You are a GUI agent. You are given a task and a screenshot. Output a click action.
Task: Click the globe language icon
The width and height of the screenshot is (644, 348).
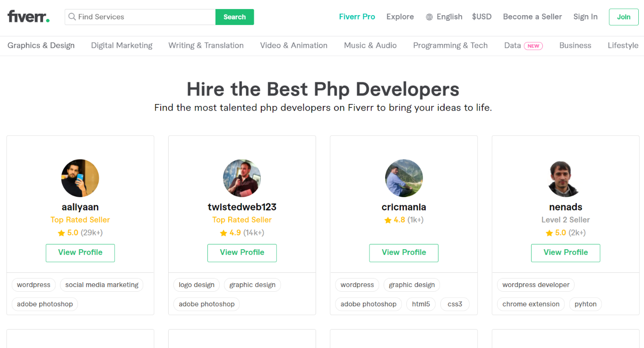(x=429, y=17)
